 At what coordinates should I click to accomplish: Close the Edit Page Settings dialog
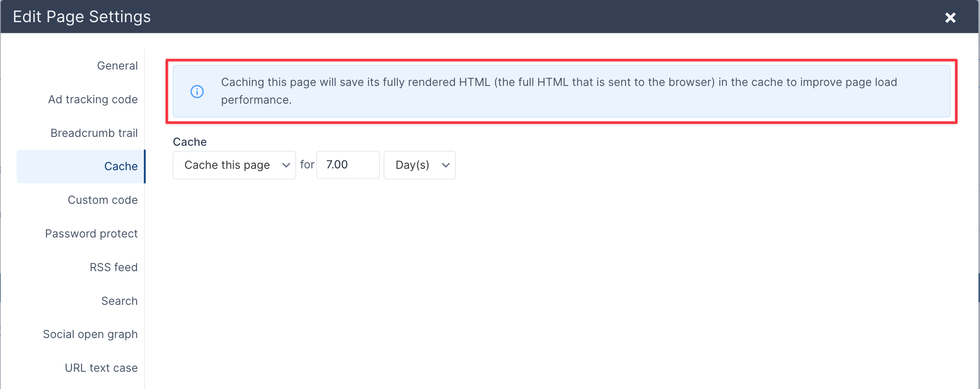(x=950, y=18)
